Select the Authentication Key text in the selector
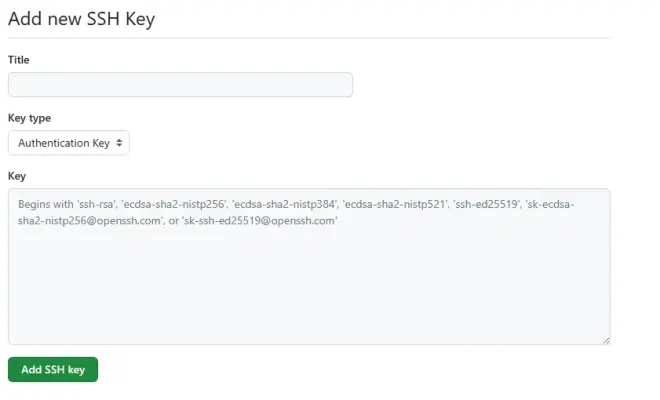 tap(63, 143)
